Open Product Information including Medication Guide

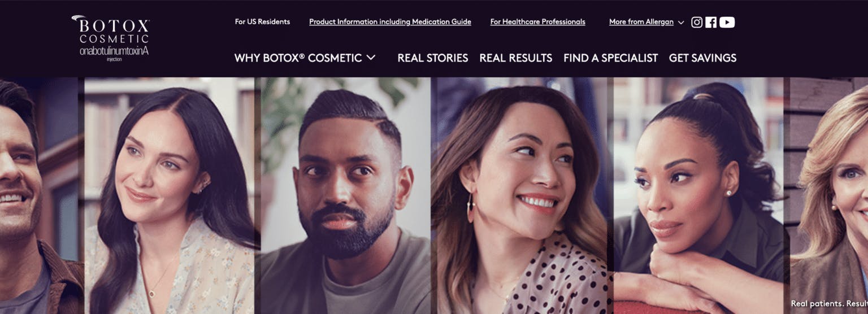click(390, 22)
